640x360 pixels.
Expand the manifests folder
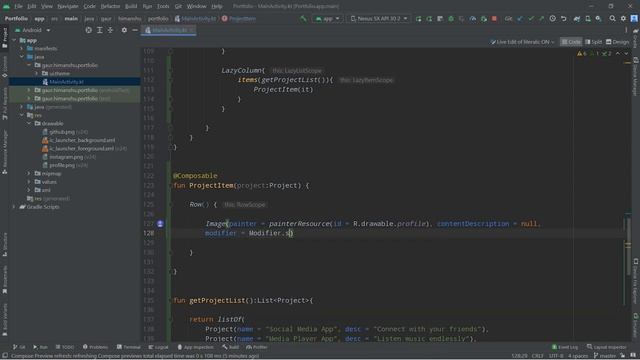[x=22, y=49]
